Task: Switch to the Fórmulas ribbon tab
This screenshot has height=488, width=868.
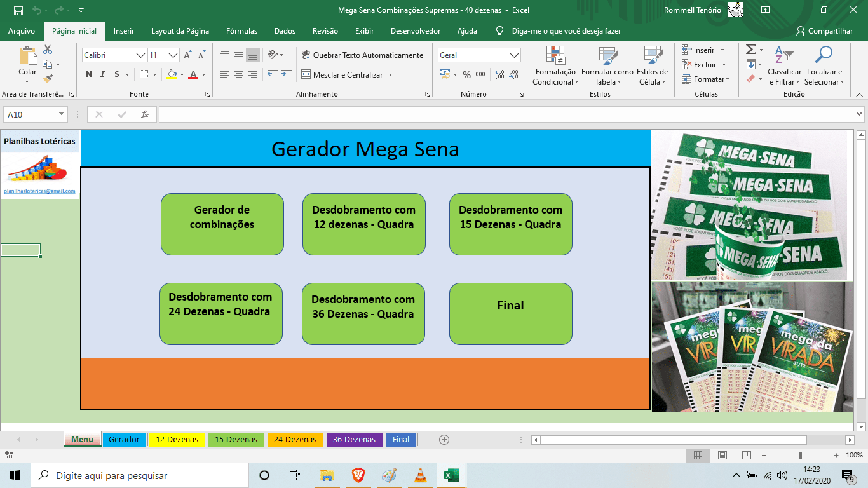Action: 241,31
